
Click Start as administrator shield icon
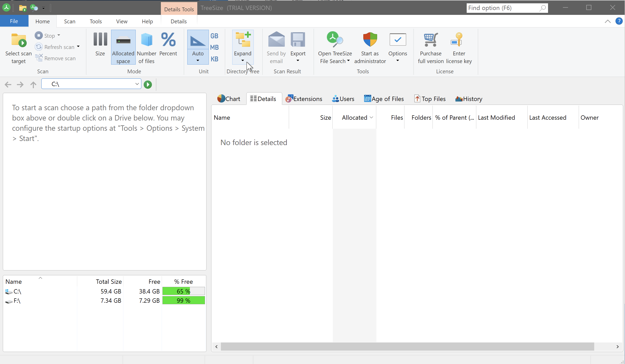[x=370, y=40]
